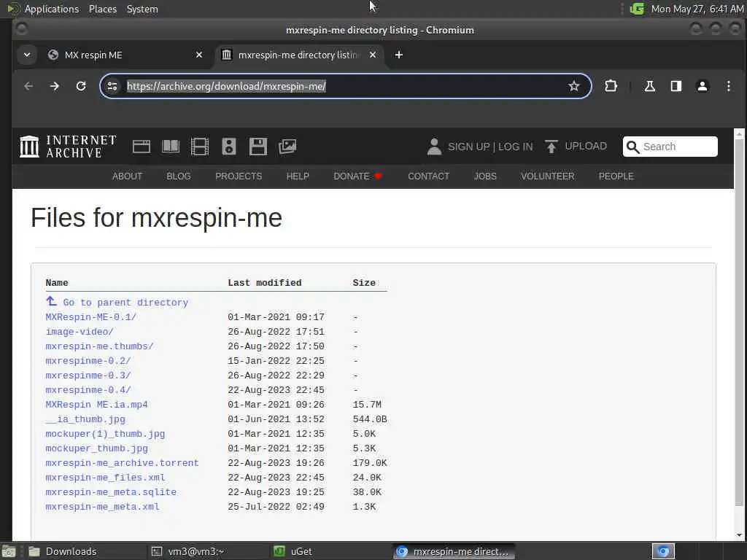Click the Internet Archive logo
Image resolution: width=747 pixels, height=560 pixels.
pos(68,146)
